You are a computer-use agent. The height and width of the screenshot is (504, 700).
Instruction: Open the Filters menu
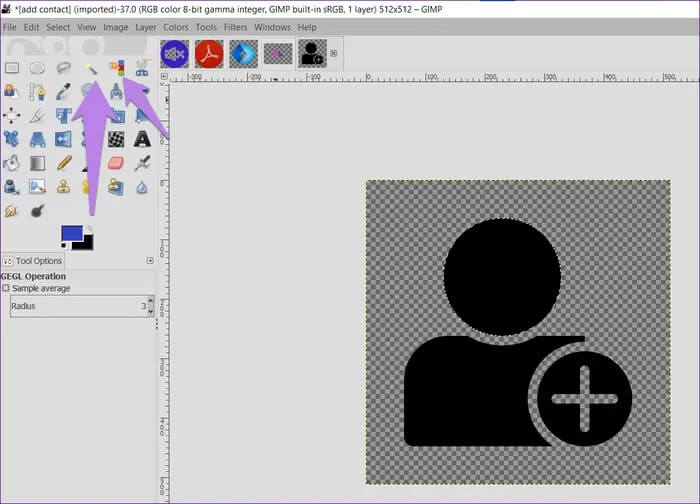[x=235, y=27]
